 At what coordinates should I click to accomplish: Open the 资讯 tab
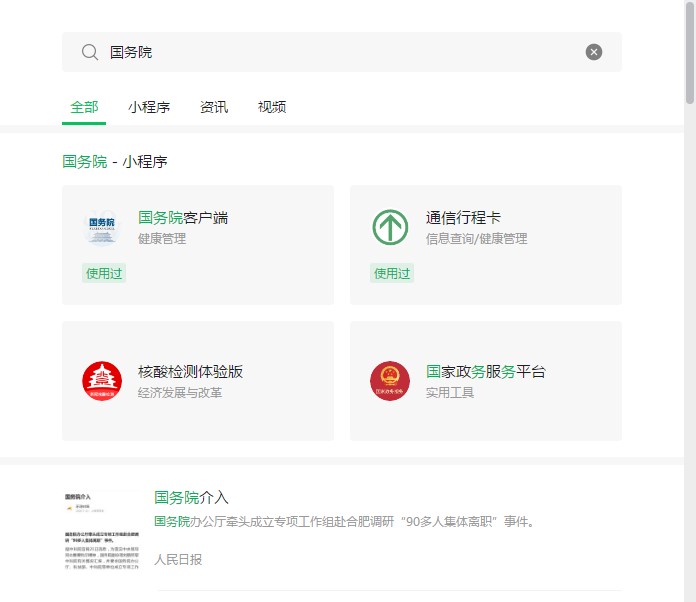(x=214, y=107)
